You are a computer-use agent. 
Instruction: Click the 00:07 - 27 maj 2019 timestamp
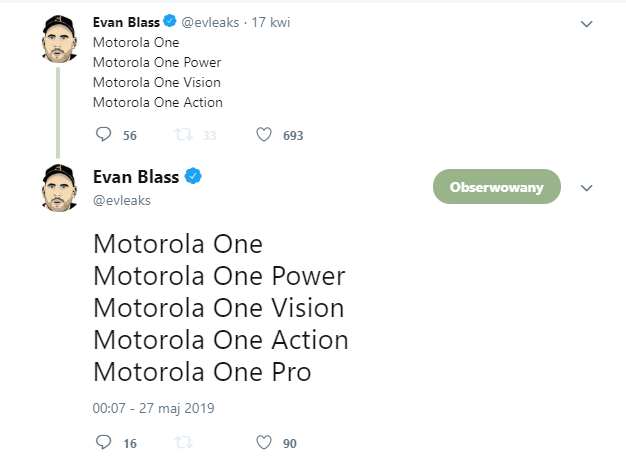(x=153, y=408)
